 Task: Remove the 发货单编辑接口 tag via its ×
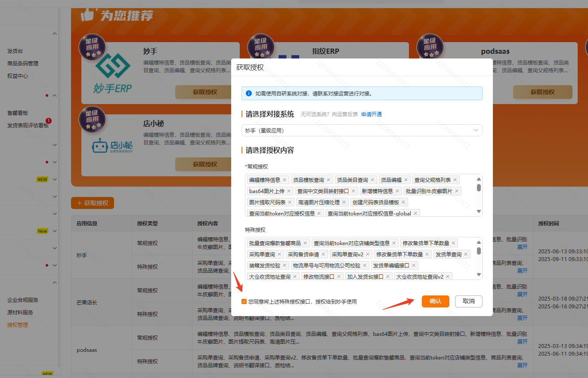pos(414,265)
